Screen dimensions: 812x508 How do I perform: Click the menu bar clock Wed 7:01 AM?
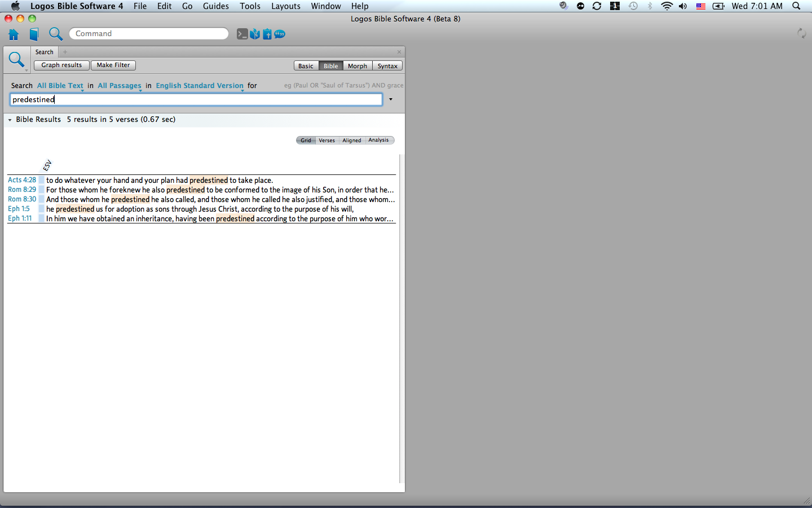tap(757, 6)
